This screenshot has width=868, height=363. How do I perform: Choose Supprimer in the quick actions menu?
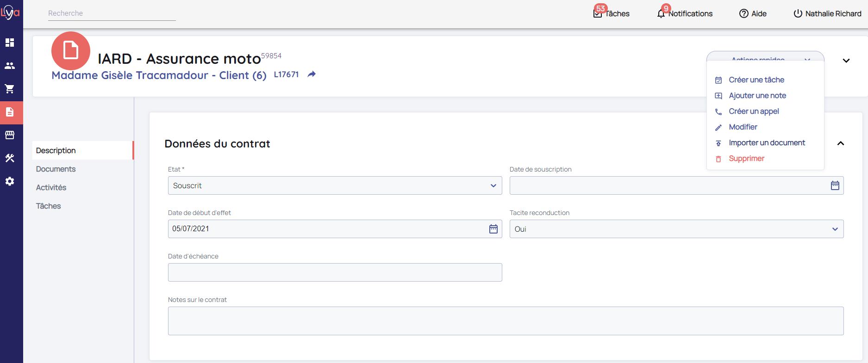click(746, 159)
